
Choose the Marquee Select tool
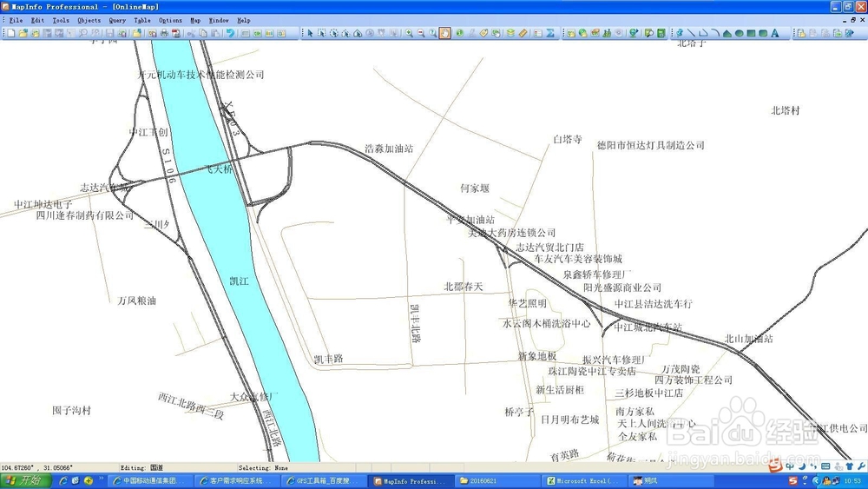(x=322, y=33)
